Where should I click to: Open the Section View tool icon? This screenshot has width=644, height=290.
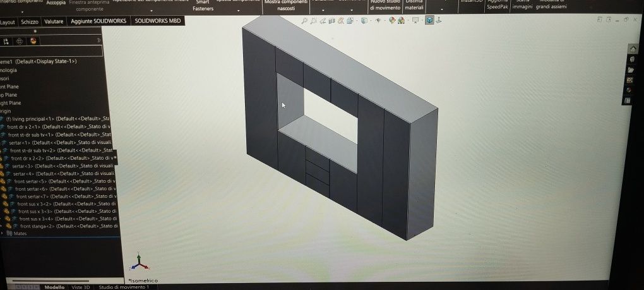[332, 21]
